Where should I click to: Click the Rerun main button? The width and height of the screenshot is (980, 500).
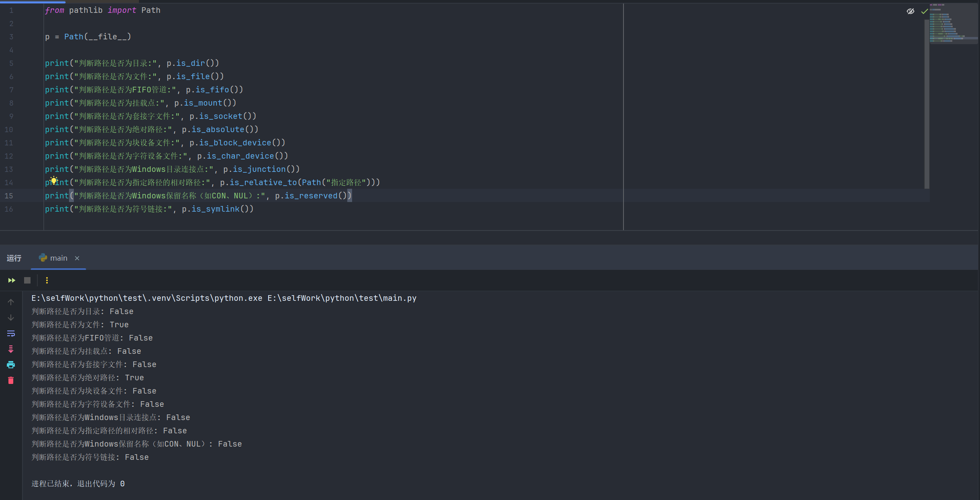[x=12, y=280]
